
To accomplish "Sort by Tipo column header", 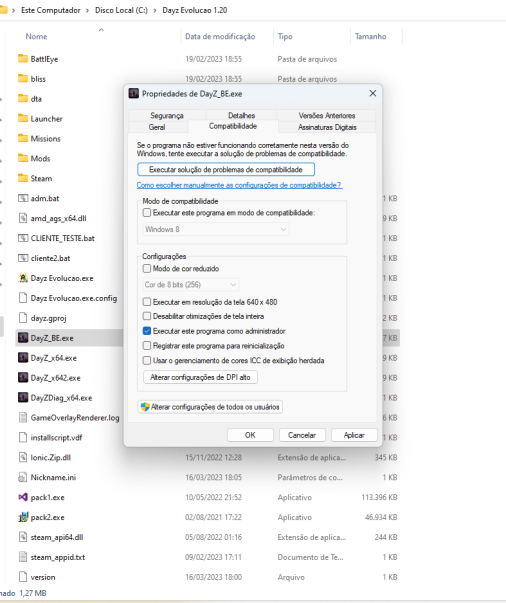I will click(x=285, y=37).
